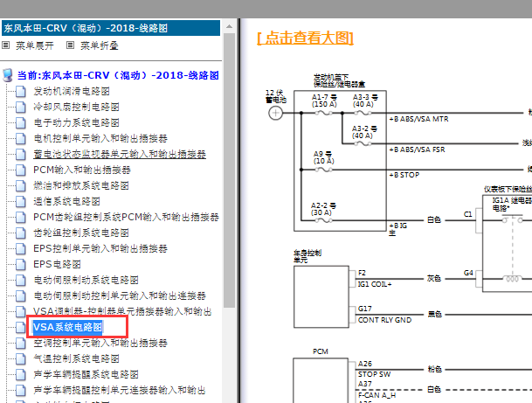Viewport: 532px width, 403px height.
Task: Click the root computer icon beside 当前:东风本田-CRV
Action: tap(8, 75)
